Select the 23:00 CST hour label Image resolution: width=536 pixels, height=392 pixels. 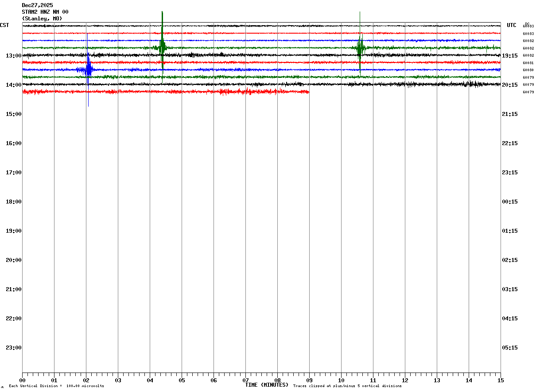13,348
